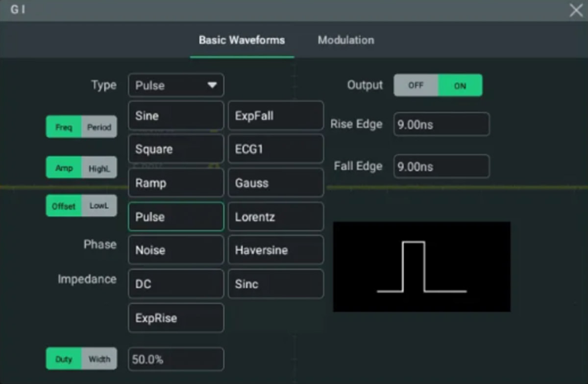The height and width of the screenshot is (384, 588).
Task: Click the pulse waveform preview thumbnail
Action: [421, 266]
